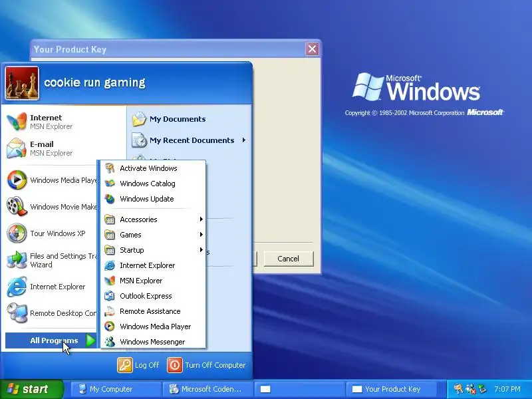Image resolution: width=532 pixels, height=399 pixels.
Task: Switch to Microsoft Coden... taskbar button
Action: [x=207, y=389]
